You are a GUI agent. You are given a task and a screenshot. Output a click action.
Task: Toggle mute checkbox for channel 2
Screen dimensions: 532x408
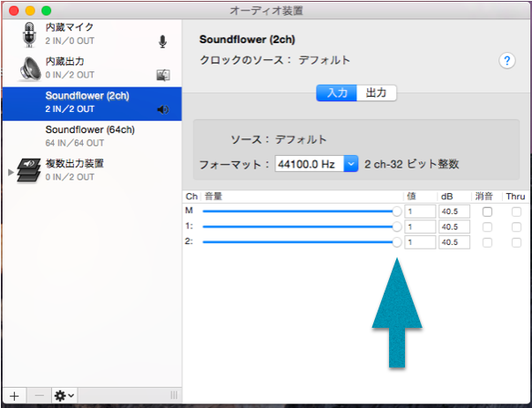pyautogui.click(x=487, y=242)
